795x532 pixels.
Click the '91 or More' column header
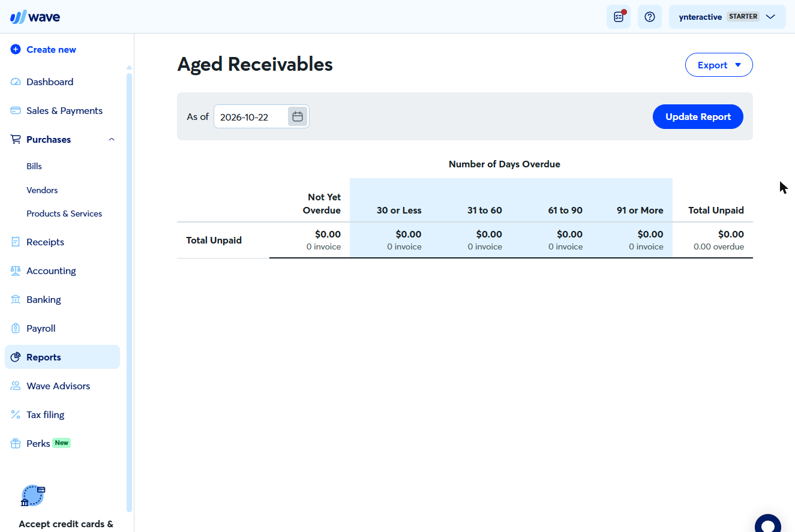tap(640, 211)
